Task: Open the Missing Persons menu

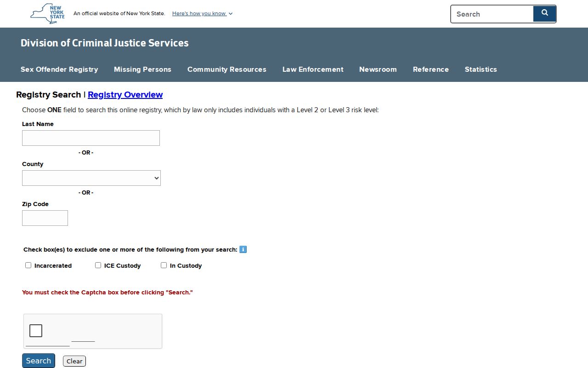Action: click(x=142, y=69)
